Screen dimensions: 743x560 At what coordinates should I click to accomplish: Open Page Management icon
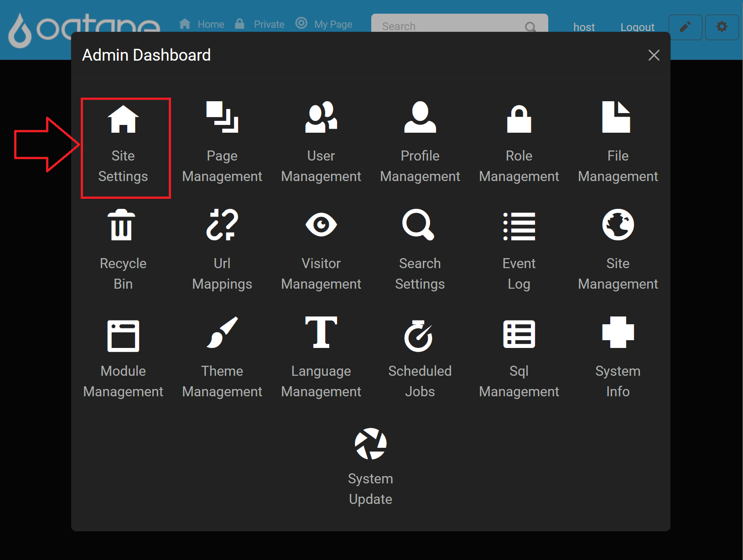pyautogui.click(x=222, y=117)
